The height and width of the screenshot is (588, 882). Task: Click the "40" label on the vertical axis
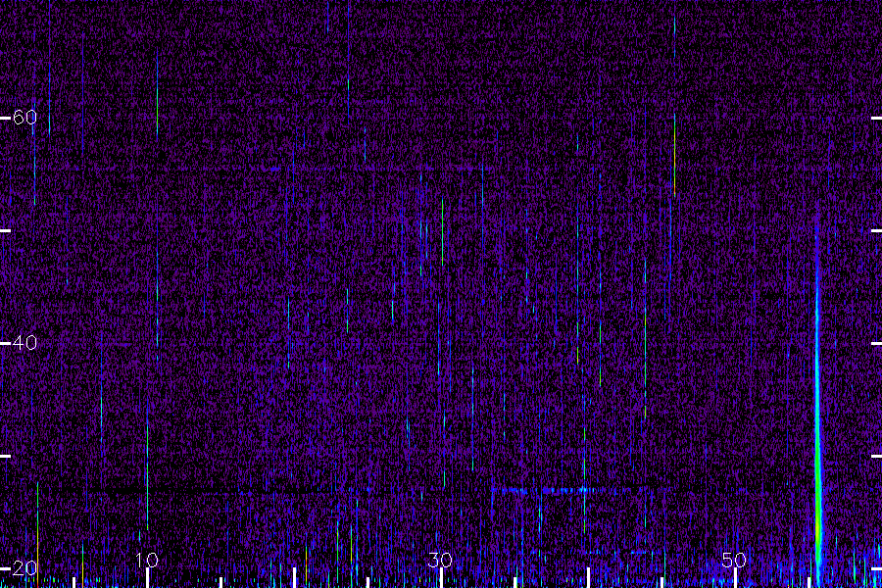click(x=24, y=343)
